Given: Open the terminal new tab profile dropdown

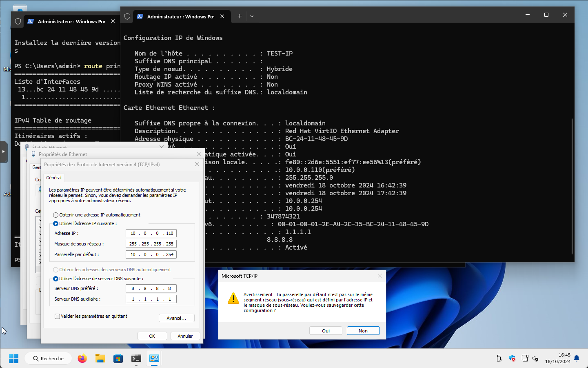Looking at the screenshot, I should pos(252,16).
